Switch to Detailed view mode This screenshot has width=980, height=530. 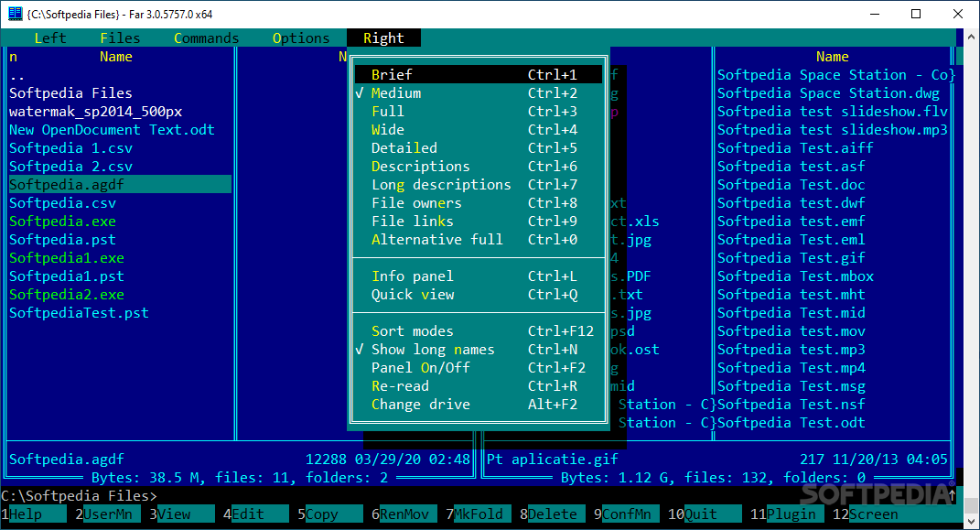pos(479,148)
